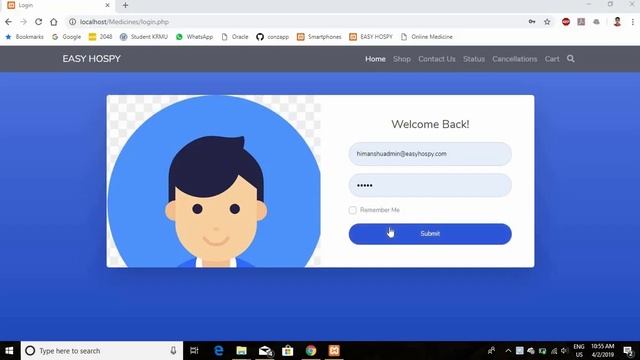The height and width of the screenshot is (360, 640).
Task: Open Mail app from taskbar
Action: [x=265, y=351]
